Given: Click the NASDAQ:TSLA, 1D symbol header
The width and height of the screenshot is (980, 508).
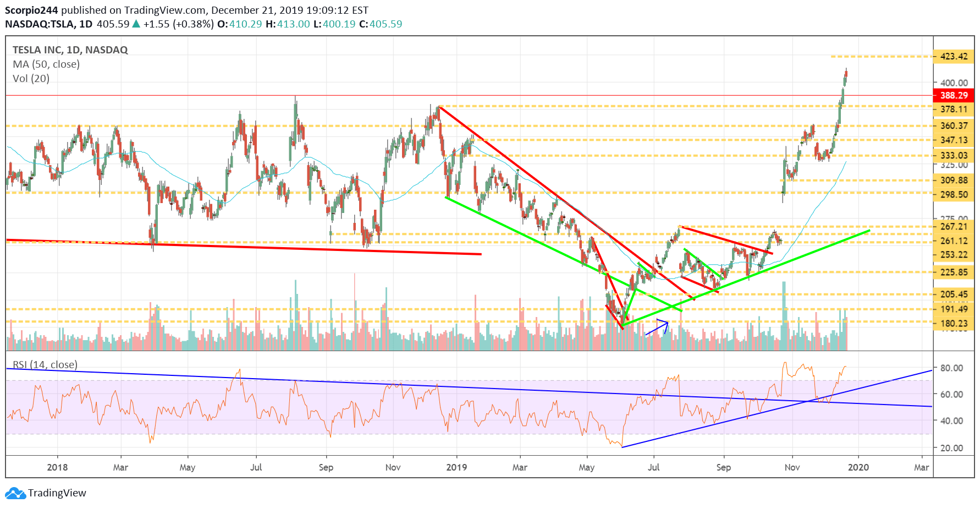Looking at the screenshot, I should 49,24.
